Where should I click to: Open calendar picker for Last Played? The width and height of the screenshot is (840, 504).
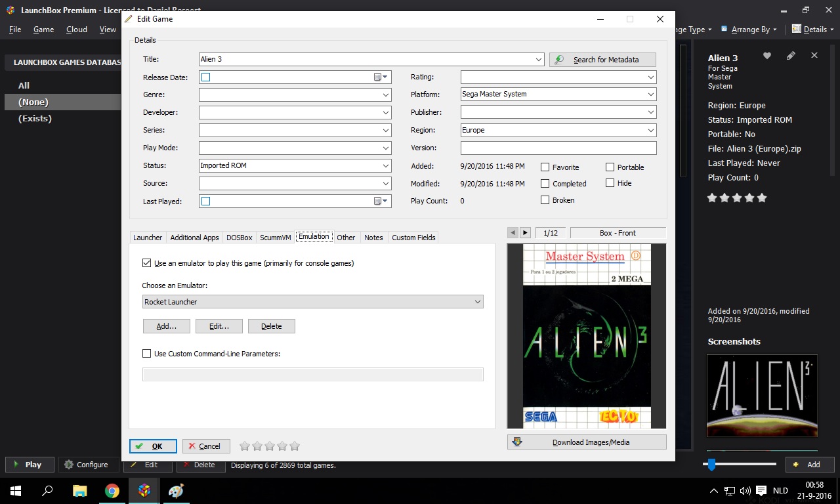coord(381,201)
